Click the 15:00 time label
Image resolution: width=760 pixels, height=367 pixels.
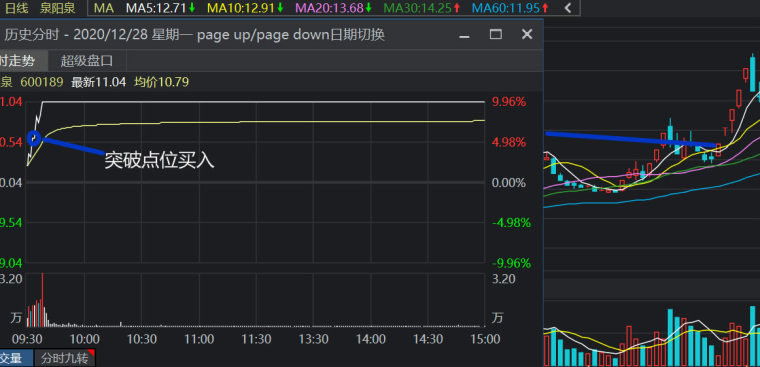click(x=485, y=338)
